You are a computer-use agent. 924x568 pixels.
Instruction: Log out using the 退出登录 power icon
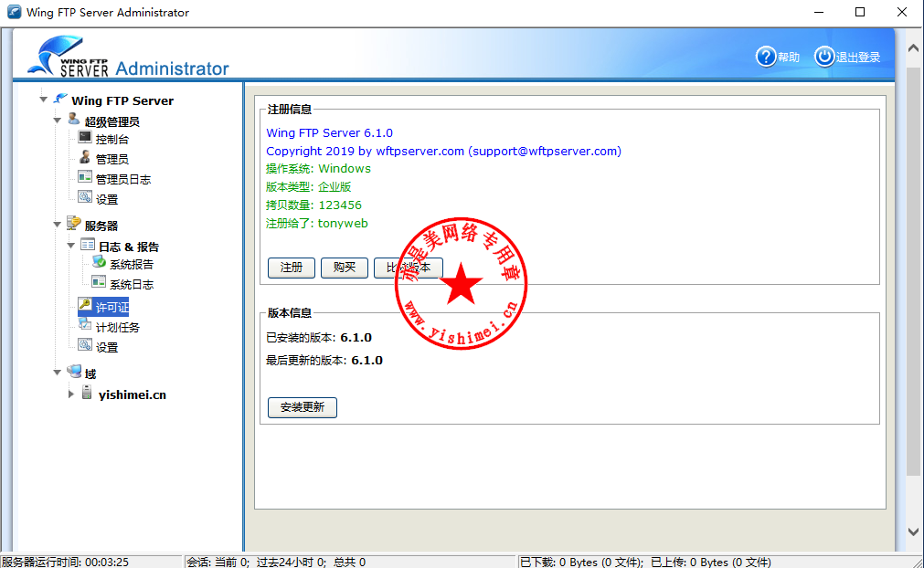(824, 57)
